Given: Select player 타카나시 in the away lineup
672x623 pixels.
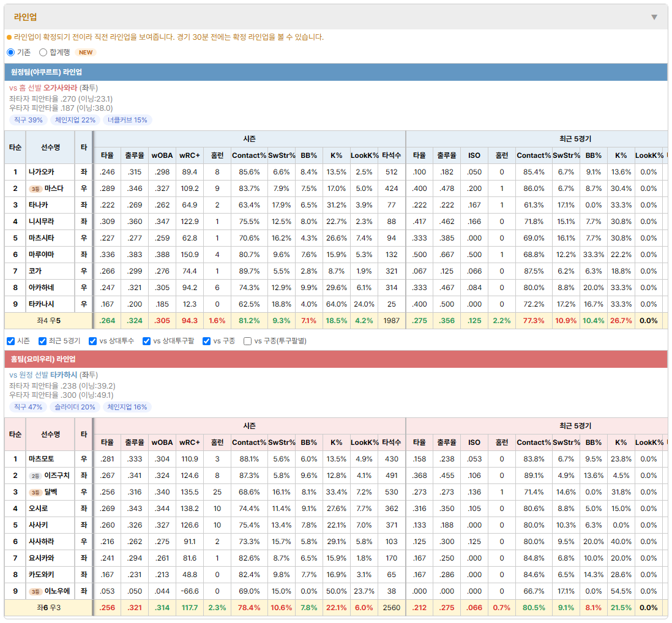Looking at the screenshot, I should 42,304.
